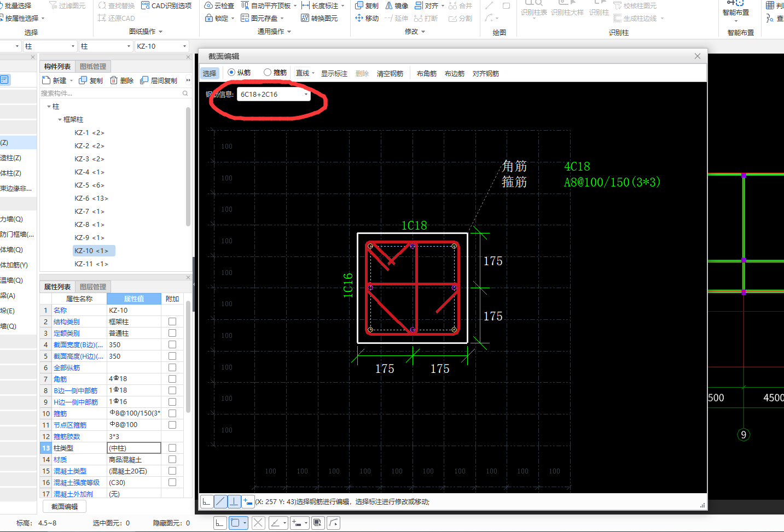Toggle the diagonal line snap icon in the dialog
The image size is (784, 532).
220,501
